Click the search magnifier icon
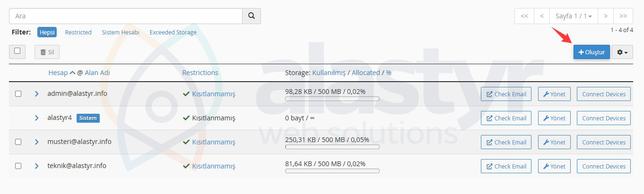644x194 pixels. pyautogui.click(x=251, y=16)
